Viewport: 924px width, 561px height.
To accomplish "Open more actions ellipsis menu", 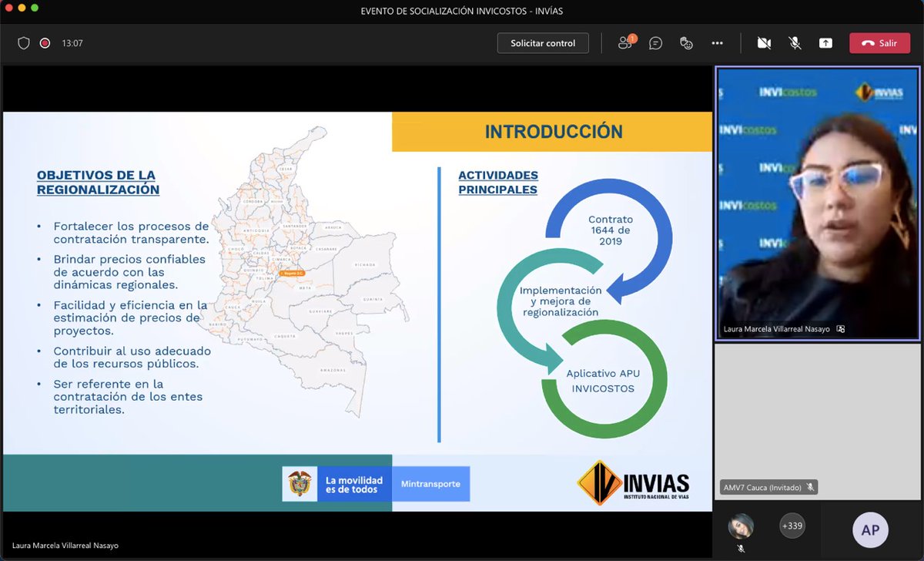I will click(717, 43).
